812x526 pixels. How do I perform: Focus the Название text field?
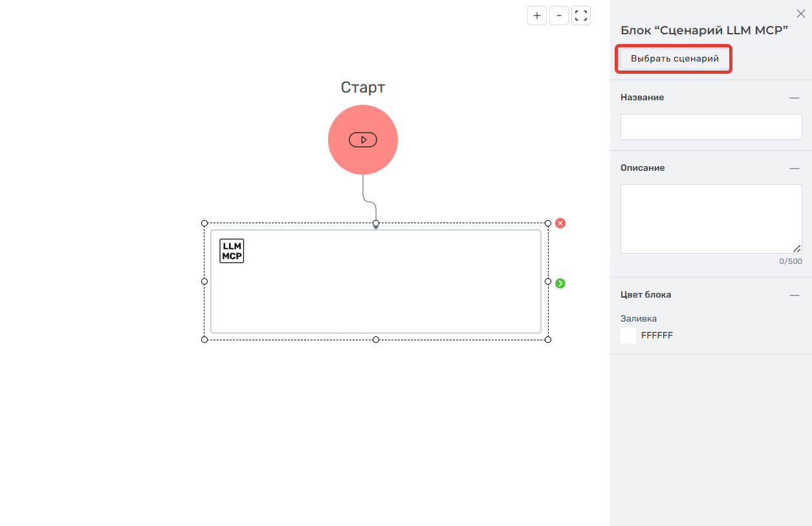point(711,127)
